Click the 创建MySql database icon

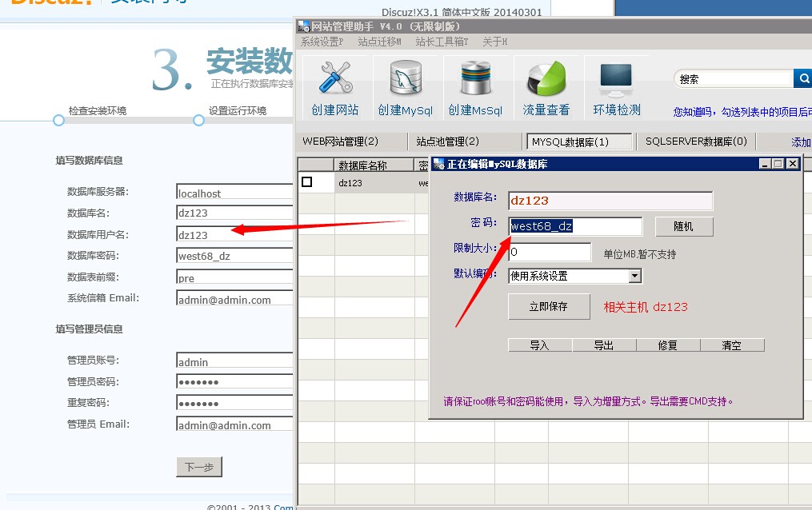pyautogui.click(x=406, y=78)
